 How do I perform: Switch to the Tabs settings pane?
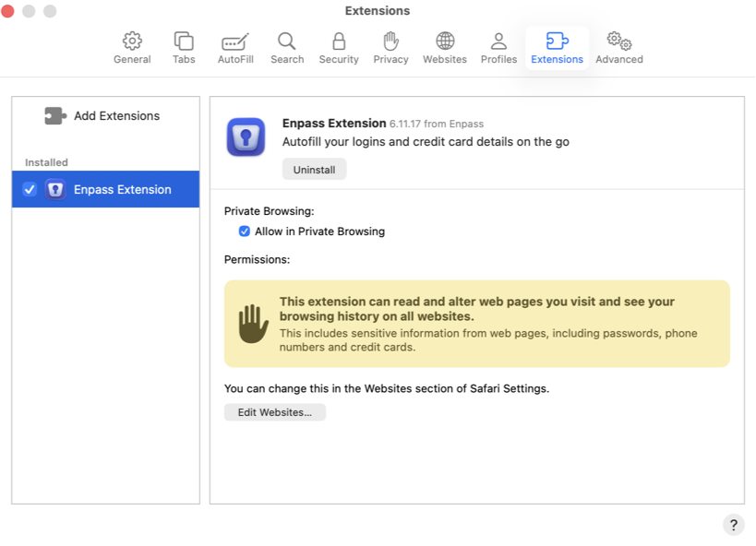pos(184,48)
